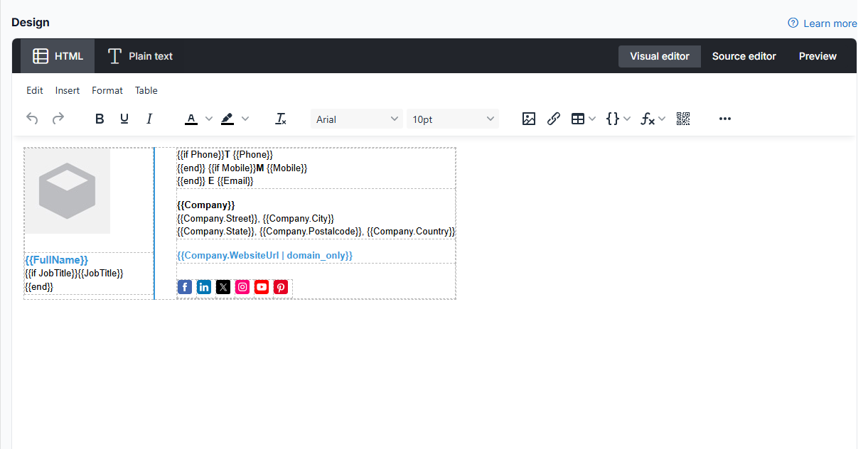Open text color picker dropdown arrow
The height and width of the screenshot is (449, 868).
coord(209,119)
